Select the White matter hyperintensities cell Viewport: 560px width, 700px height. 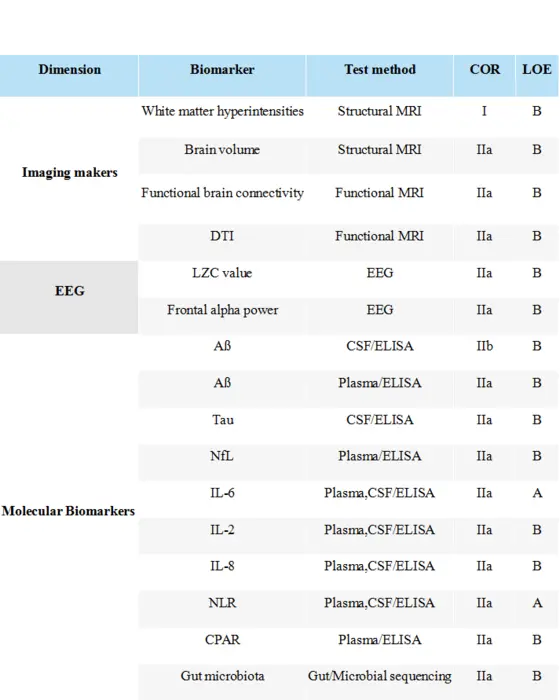click(222, 111)
